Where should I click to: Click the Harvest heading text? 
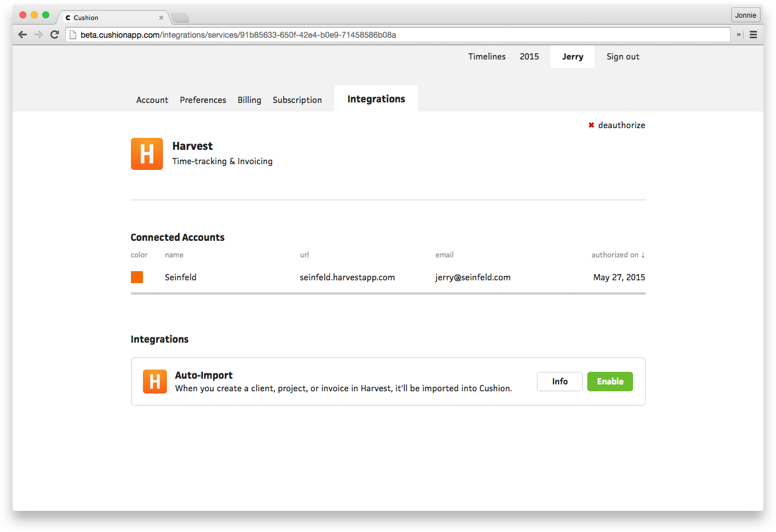tap(193, 146)
